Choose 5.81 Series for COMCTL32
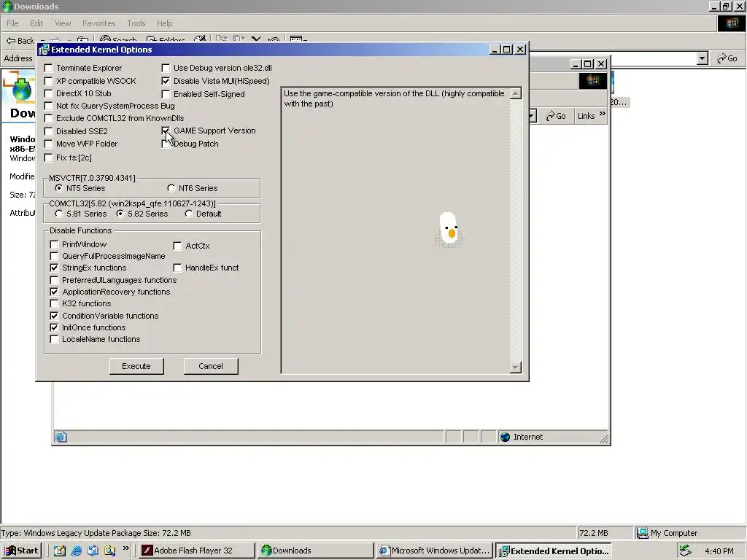This screenshot has width=747, height=560. [58, 214]
